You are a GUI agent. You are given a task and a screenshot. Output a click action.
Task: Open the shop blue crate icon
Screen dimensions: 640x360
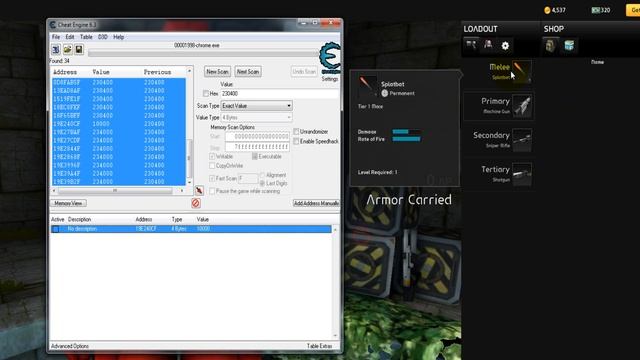pyautogui.click(x=569, y=45)
